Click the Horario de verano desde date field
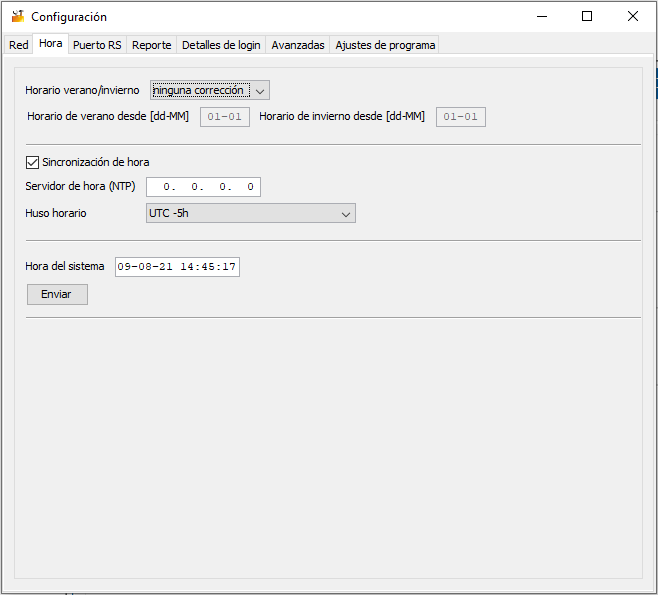 tap(225, 117)
